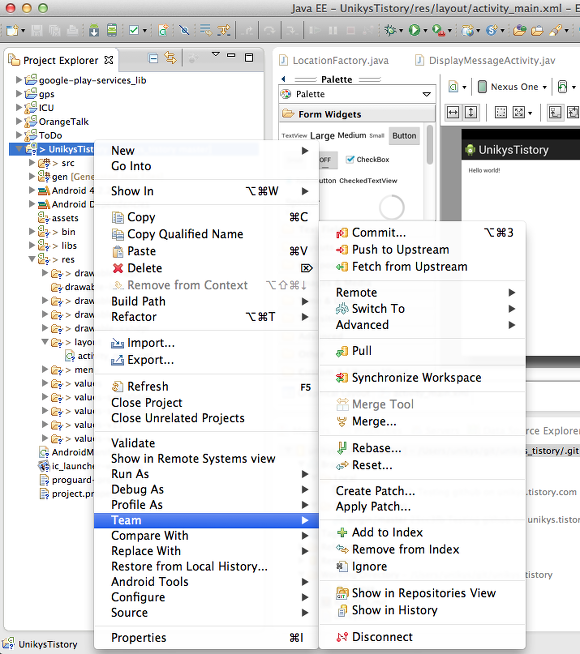Select the circular ProgressBar widget in Palette

click(x=392, y=207)
